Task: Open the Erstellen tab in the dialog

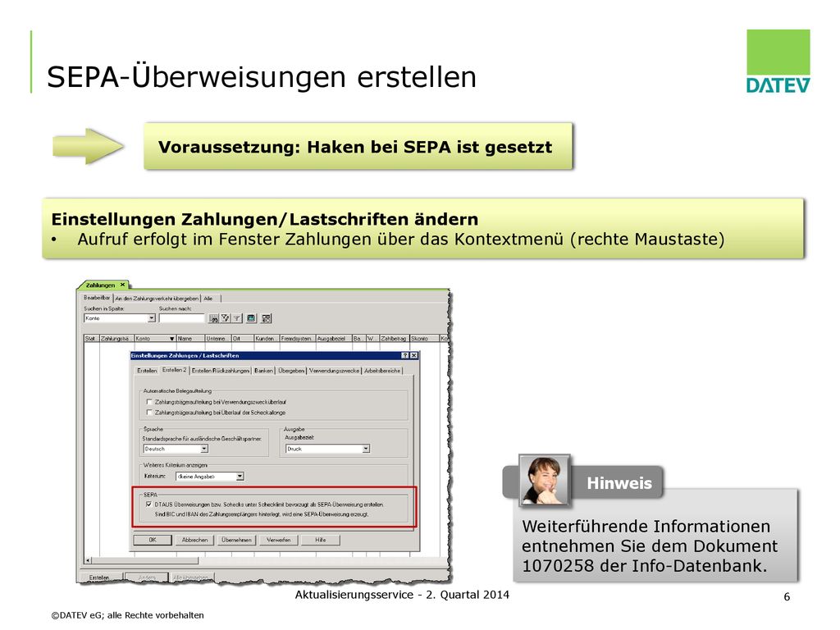Action: tap(147, 371)
